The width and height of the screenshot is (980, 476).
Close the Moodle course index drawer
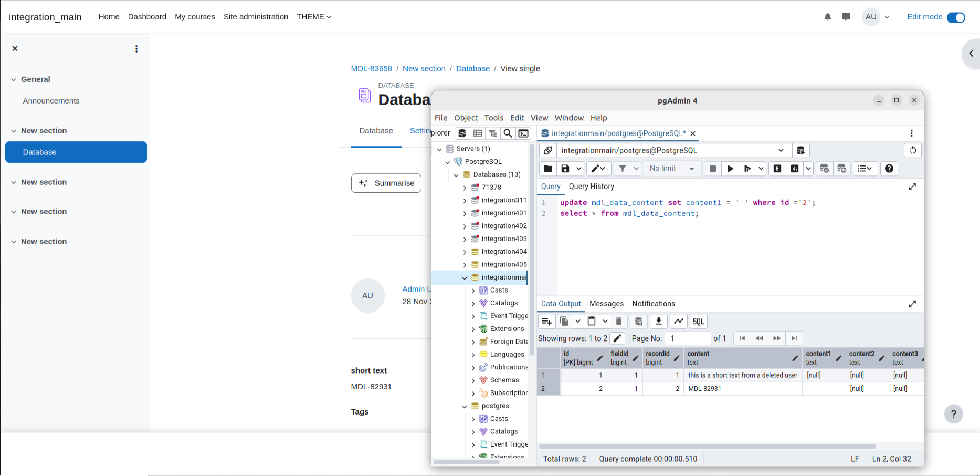15,48
